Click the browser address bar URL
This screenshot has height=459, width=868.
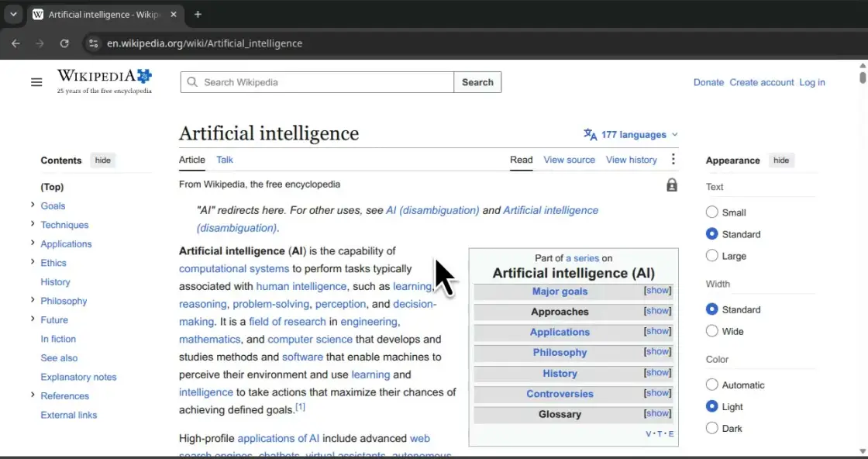(x=205, y=43)
